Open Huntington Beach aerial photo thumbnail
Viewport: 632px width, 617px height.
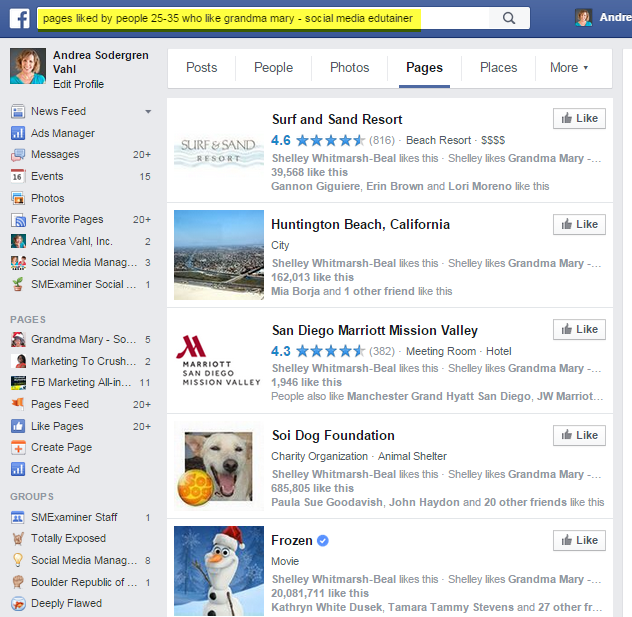219,255
